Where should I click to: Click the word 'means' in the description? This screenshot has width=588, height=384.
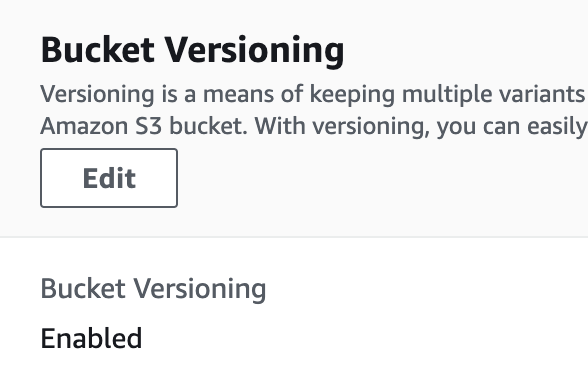[238, 94]
